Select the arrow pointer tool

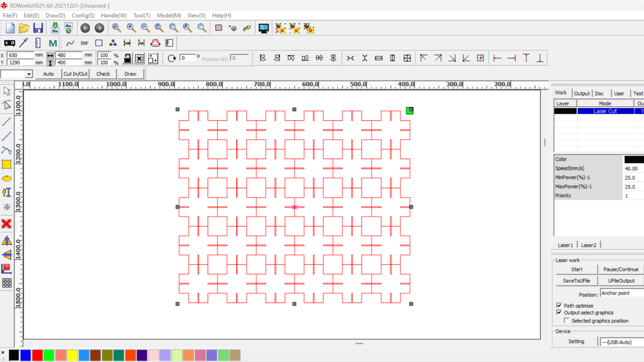[x=7, y=91]
